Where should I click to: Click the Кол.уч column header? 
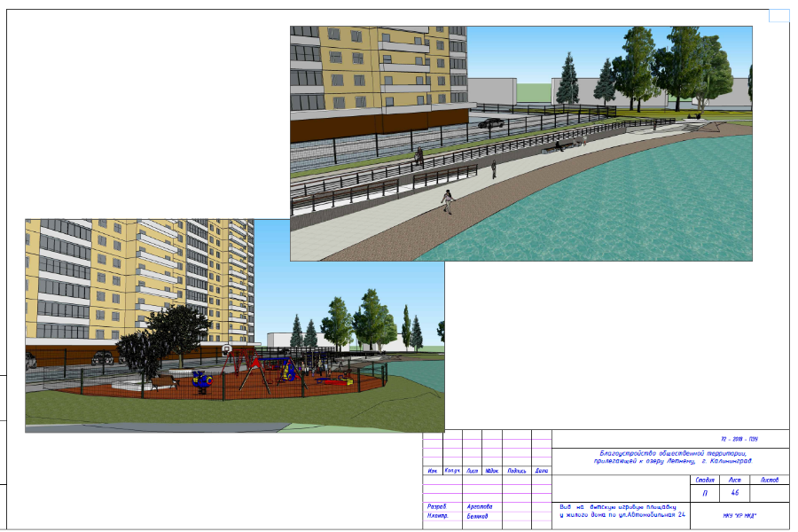tap(451, 471)
